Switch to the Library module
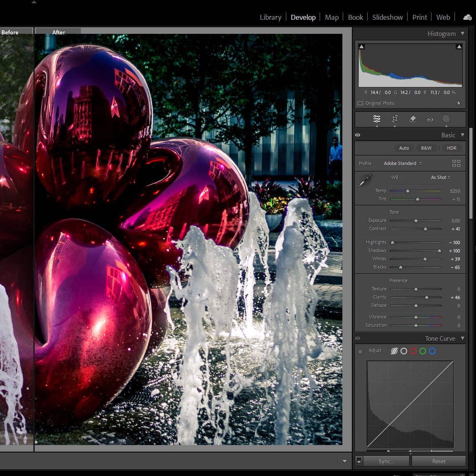The height and width of the screenshot is (476, 476). tap(270, 17)
